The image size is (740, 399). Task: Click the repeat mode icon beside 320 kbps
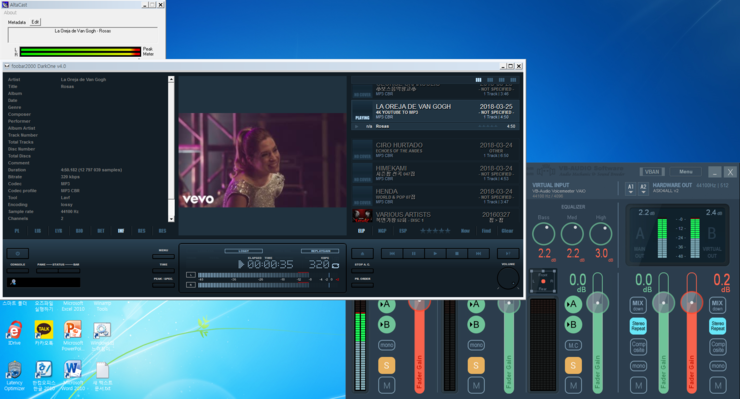[336, 265]
